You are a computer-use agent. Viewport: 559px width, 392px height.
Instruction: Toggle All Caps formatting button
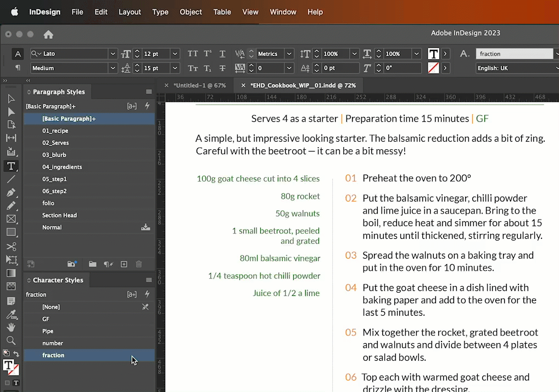pos(193,54)
